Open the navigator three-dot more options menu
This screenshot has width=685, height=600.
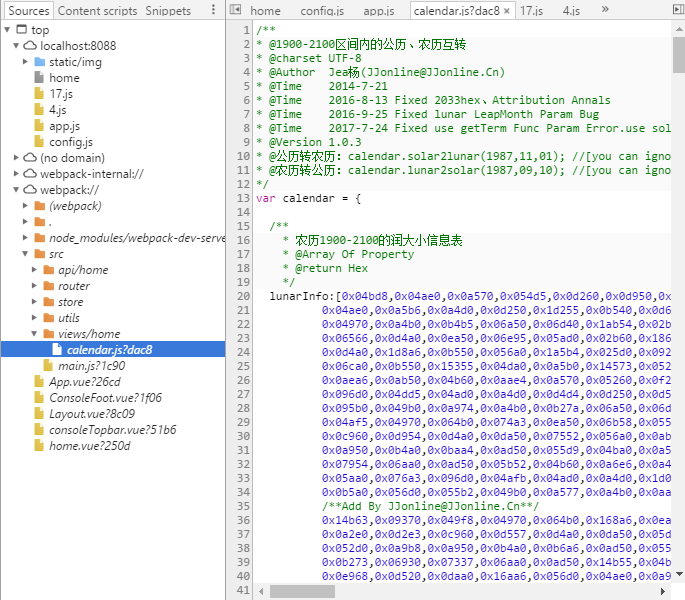pos(212,10)
